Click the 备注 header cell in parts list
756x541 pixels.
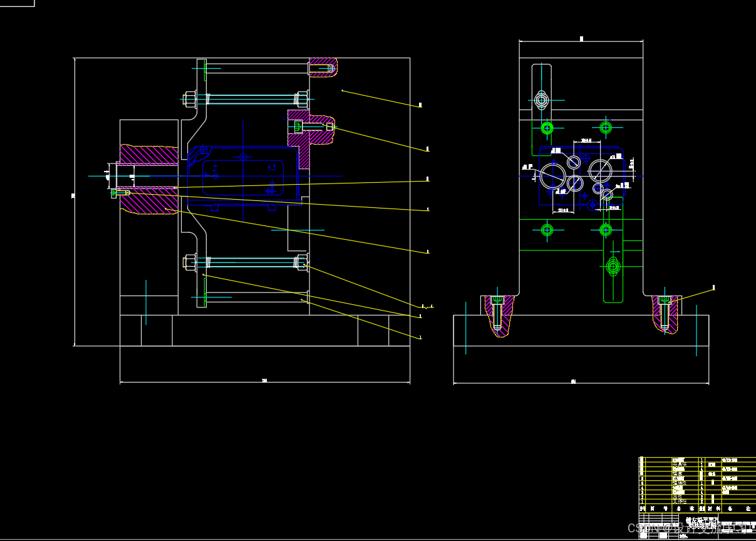tap(739, 508)
